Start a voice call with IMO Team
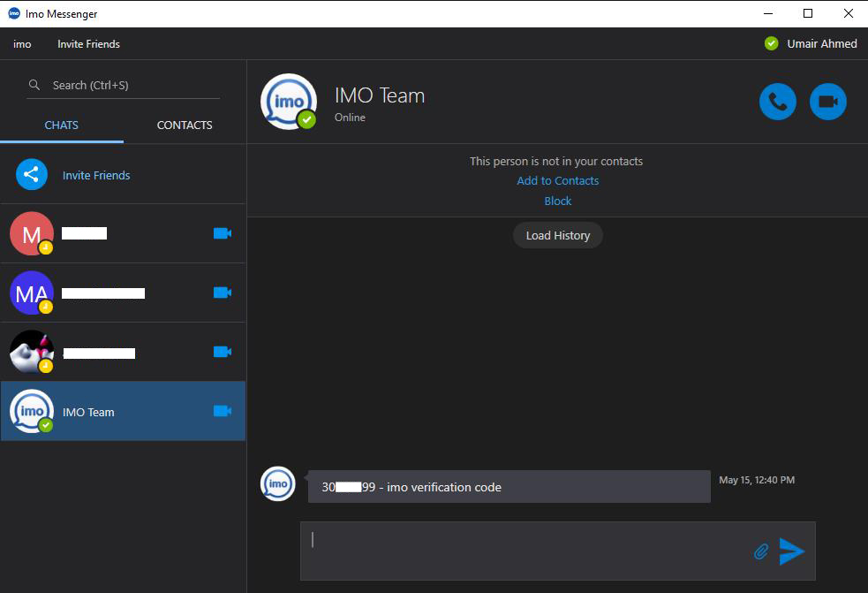This screenshot has width=868, height=593. point(778,102)
